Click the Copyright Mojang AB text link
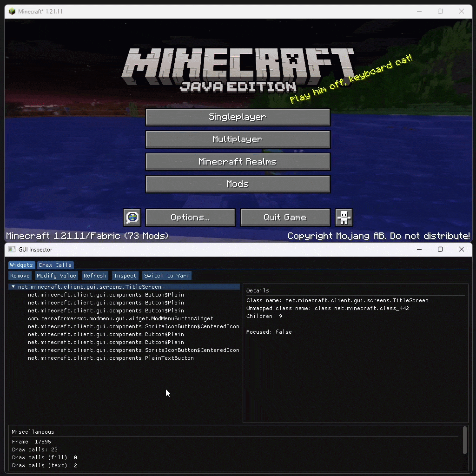The image size is (476, 476). pos(378,236)
